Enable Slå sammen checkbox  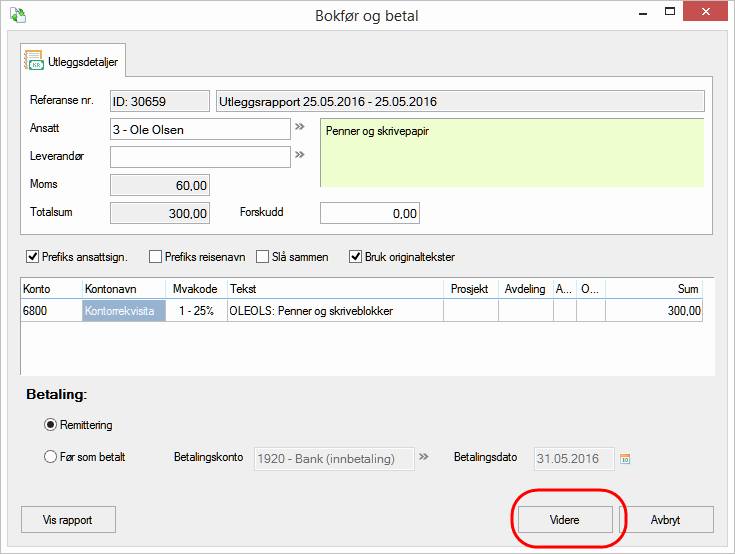coord(263,257)
